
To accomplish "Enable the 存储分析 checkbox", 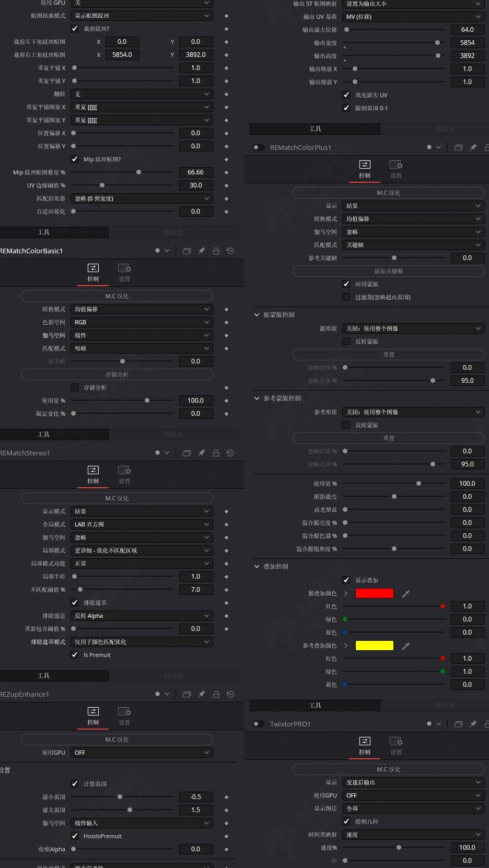I will point(75,388).
